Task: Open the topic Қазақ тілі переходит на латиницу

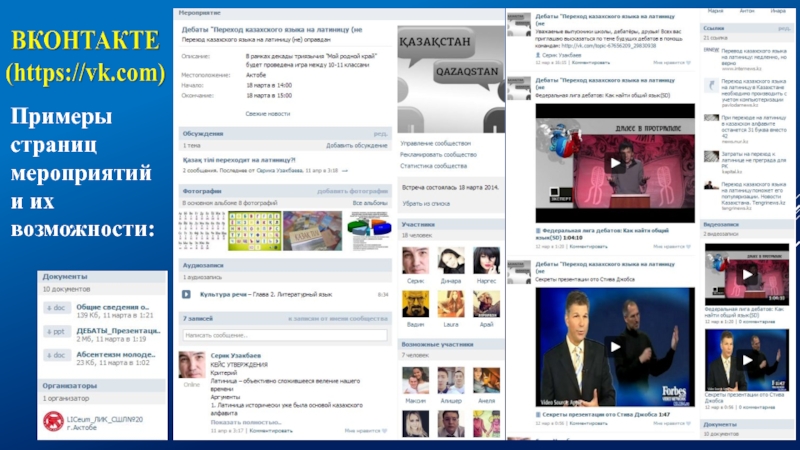Action: (239, 160)
